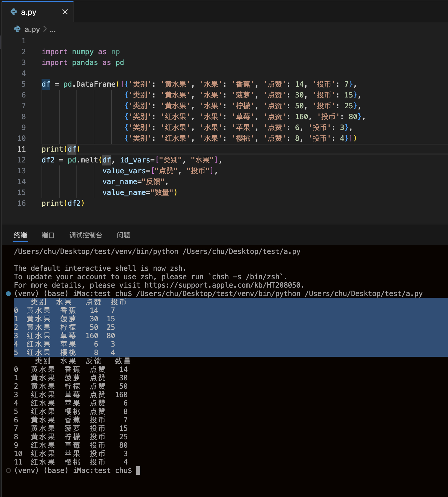Screen dimensions: 448x497
Task: Close the a.py editor tab
Action: coord(65,12)
